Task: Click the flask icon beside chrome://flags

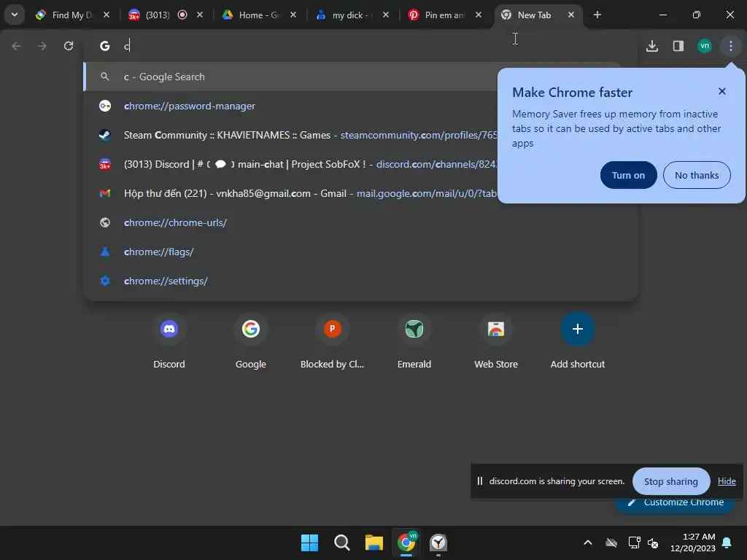Action: (x=105, y=252)
